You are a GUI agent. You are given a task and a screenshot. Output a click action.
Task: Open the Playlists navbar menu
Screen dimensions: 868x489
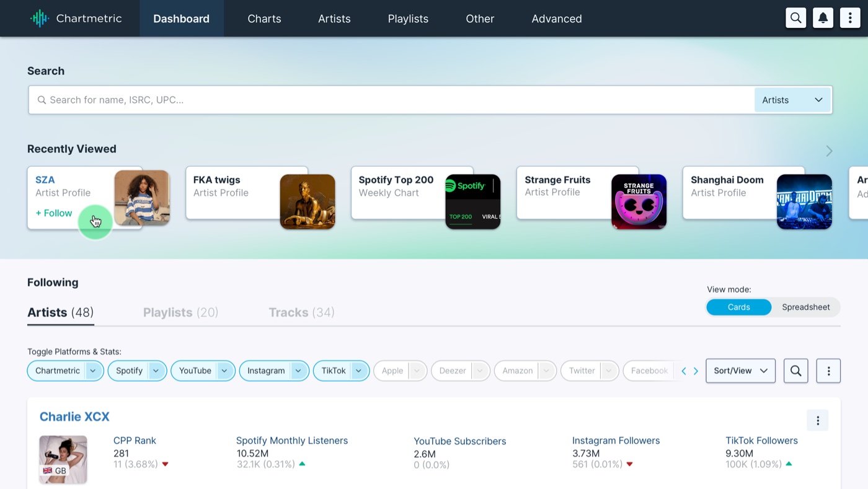(408, 19)
